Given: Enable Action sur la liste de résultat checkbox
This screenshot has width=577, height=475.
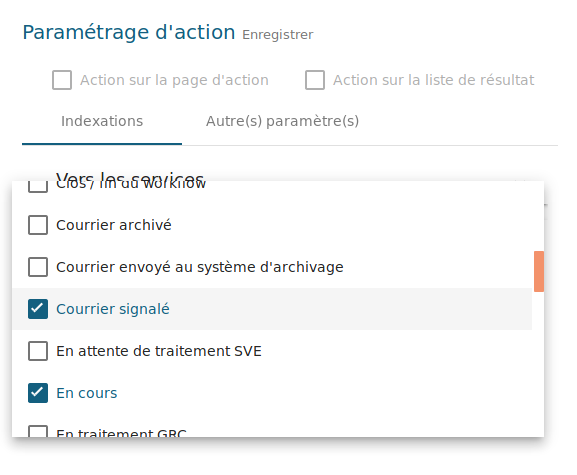Looking at the screenshot, I should [x=315, y=80].
